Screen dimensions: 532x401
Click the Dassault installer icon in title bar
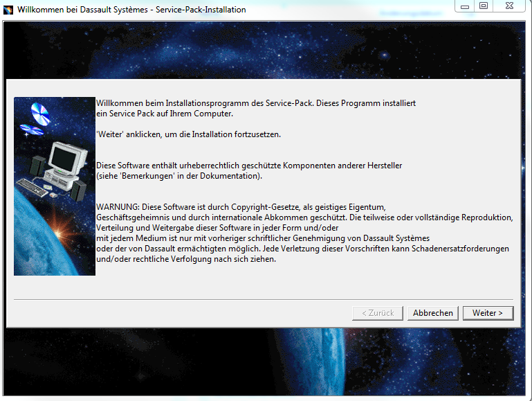8,10
